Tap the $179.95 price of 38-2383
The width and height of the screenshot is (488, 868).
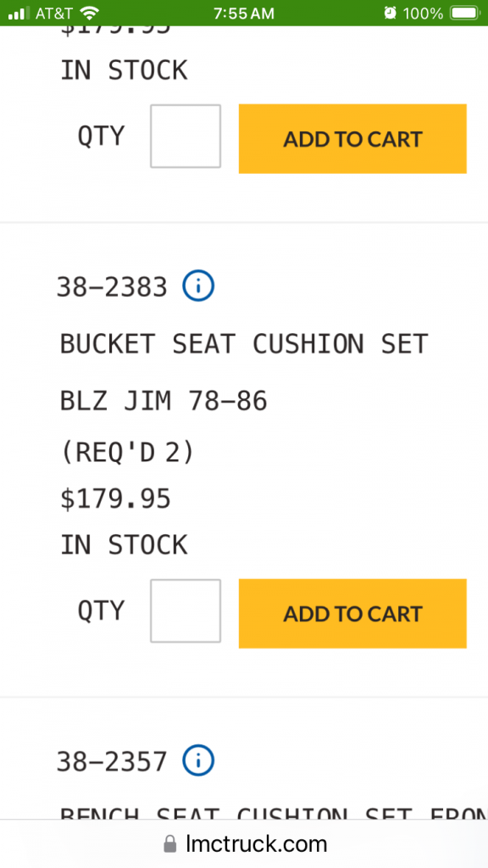point(115,499)
